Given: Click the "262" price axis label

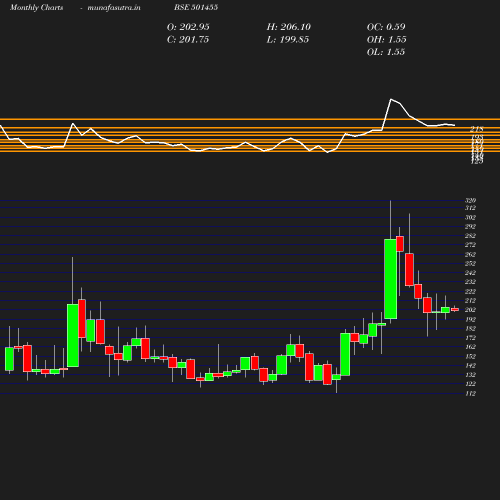Looking at the screenshot, I should [x=470, y=254].
